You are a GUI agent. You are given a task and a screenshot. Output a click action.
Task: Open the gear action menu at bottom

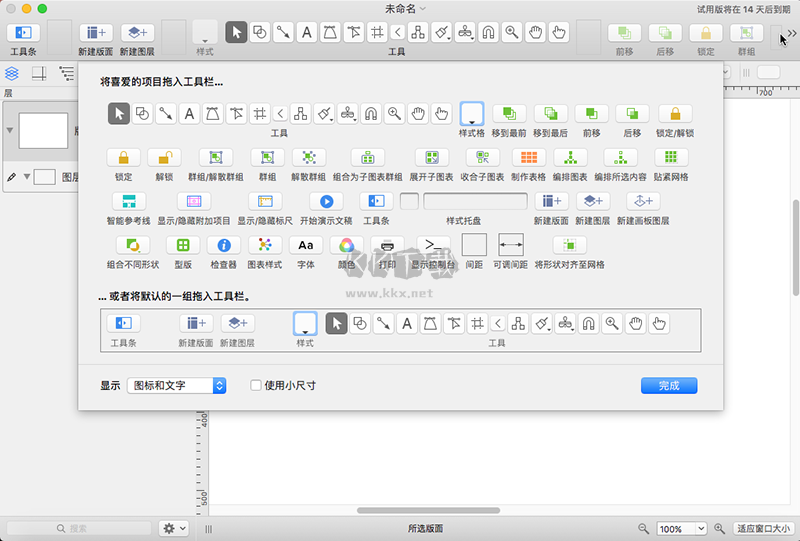click(174, 528)
